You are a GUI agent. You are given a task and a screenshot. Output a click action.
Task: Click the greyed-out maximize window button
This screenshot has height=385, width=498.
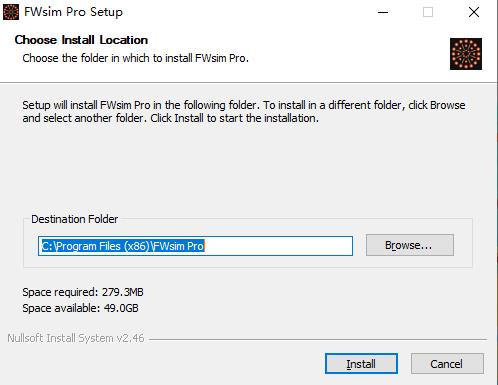(x=428, y=12)
